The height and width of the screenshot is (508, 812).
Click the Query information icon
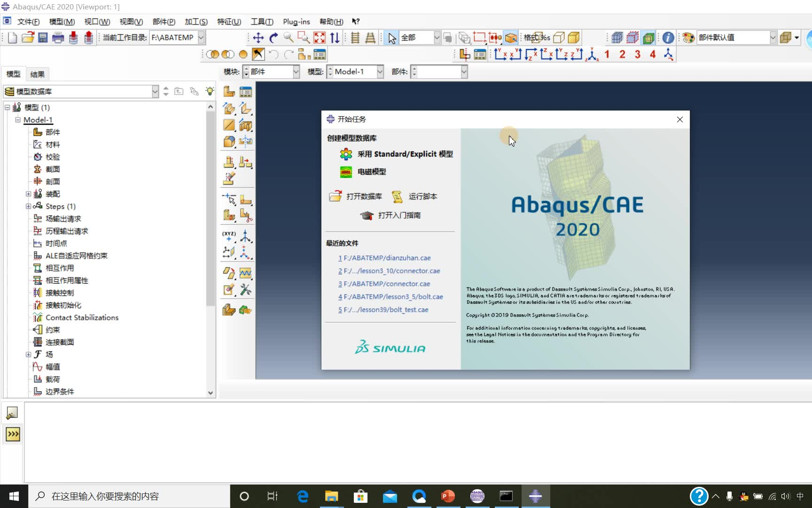point(668,38)
